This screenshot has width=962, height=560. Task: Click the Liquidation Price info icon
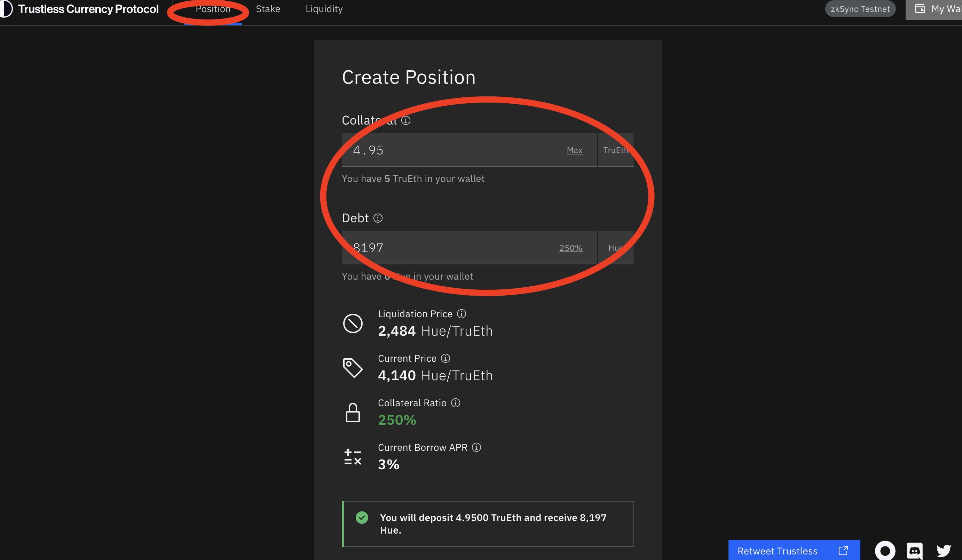click(x=462, y=314)
